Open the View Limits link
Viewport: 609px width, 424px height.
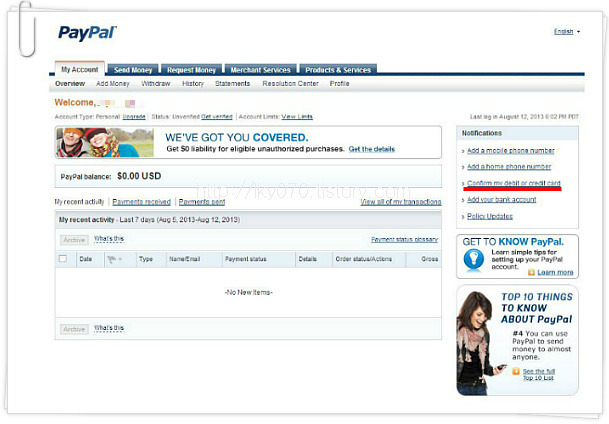click(297, 116)
